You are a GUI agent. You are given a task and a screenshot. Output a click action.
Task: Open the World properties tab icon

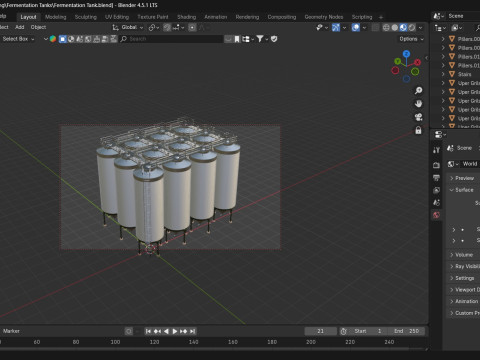436,215
